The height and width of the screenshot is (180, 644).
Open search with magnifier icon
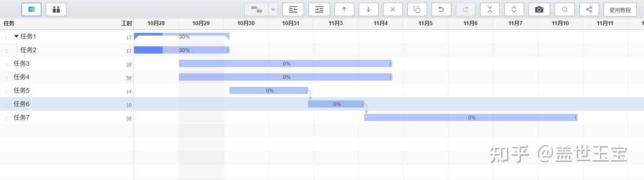point(565,9)
